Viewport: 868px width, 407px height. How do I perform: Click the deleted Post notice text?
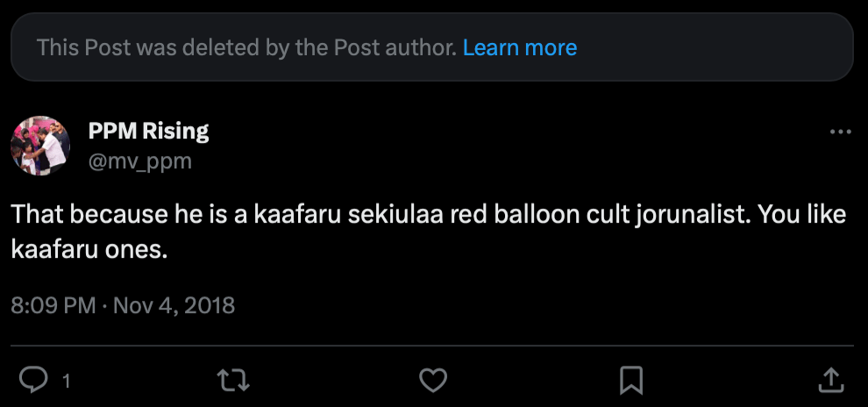tap(246, 47)
